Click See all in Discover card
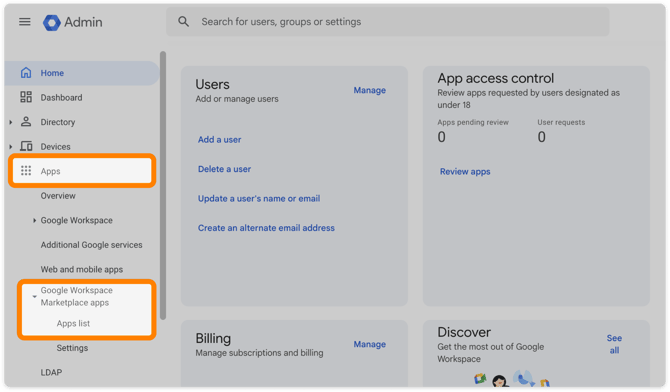The width and height of the screenshot is (670, 392). tap(614, 344)
